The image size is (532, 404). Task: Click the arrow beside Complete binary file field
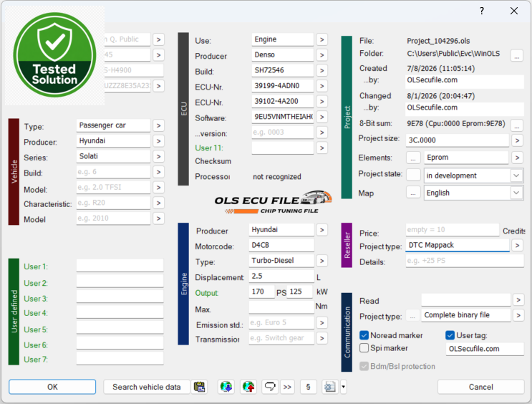coord(518,315)
